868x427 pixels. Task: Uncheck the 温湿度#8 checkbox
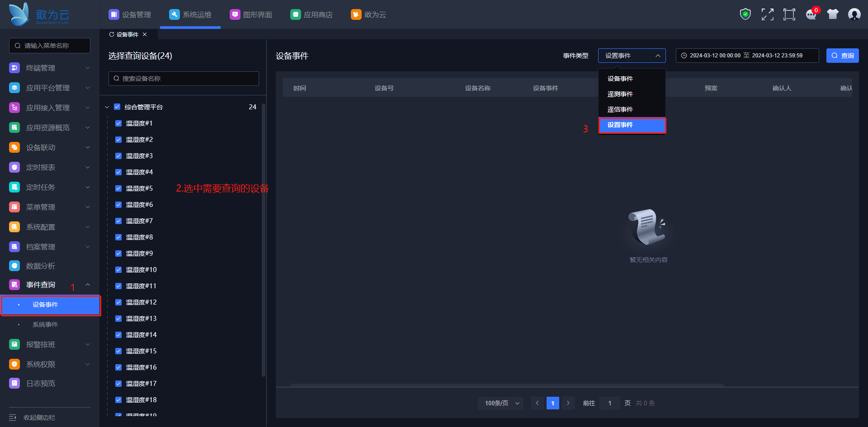(x=118, y=237)
